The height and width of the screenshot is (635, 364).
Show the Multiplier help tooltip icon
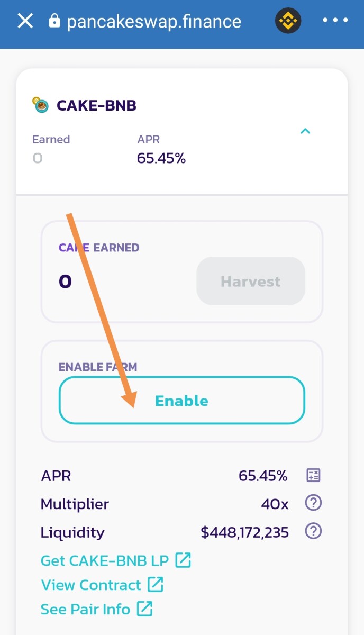tap(314, 503)
